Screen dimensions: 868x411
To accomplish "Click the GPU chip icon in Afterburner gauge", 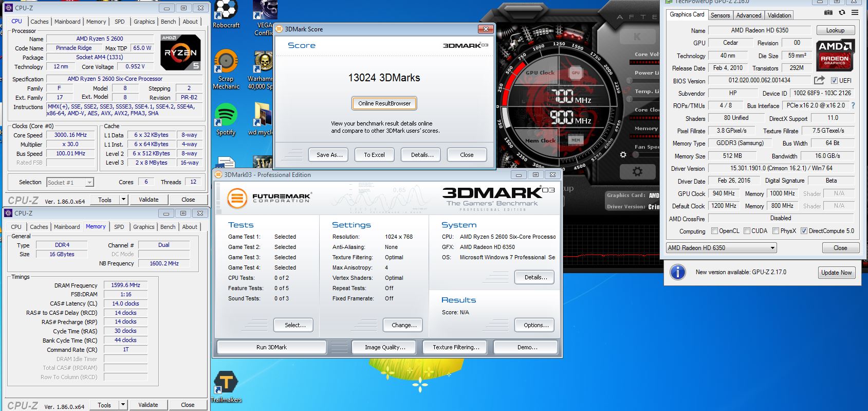I will 576,73.
